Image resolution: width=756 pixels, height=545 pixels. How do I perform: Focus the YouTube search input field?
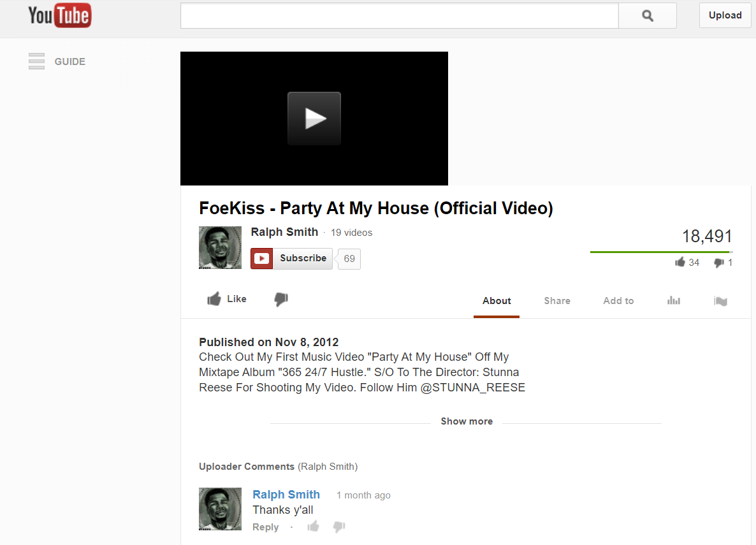click(x=399, y=16)
